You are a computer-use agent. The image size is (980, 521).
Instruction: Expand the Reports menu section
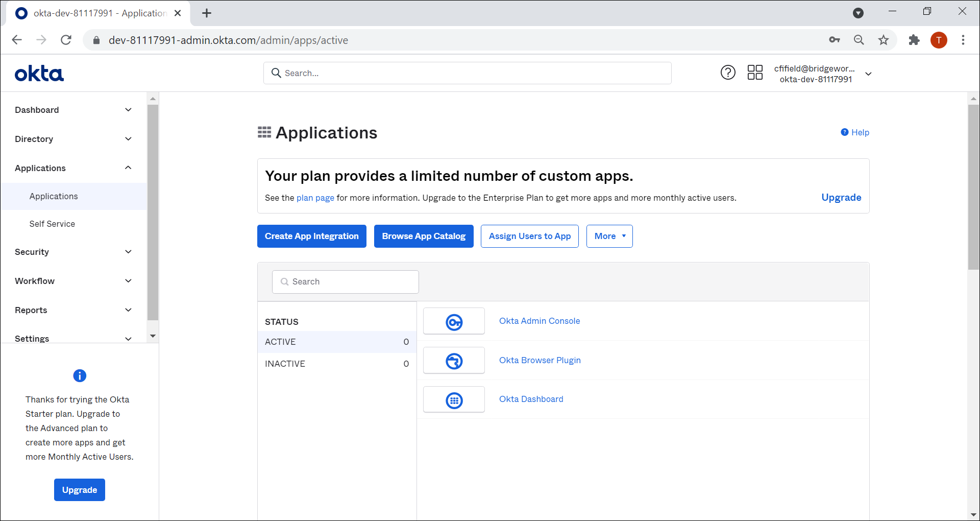(73, 310)
